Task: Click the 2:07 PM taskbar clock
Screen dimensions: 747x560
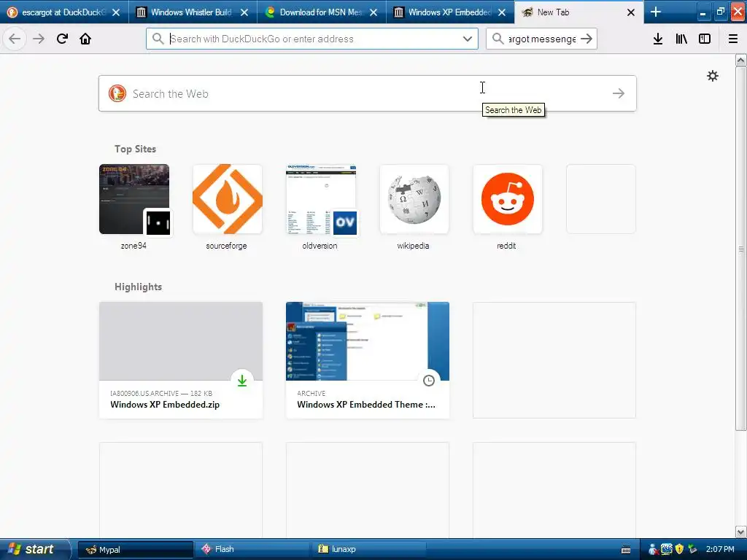Action: (x=720, y=549)
